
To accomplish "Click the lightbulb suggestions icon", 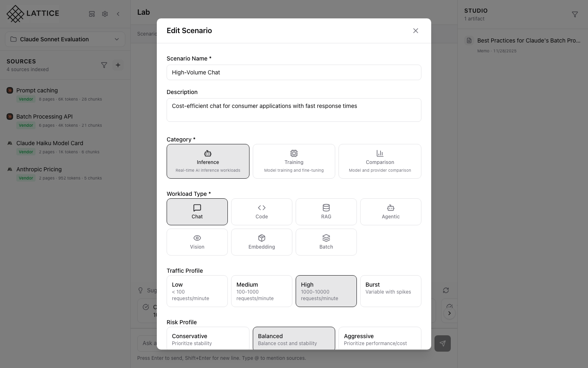I will click(140, 290).
